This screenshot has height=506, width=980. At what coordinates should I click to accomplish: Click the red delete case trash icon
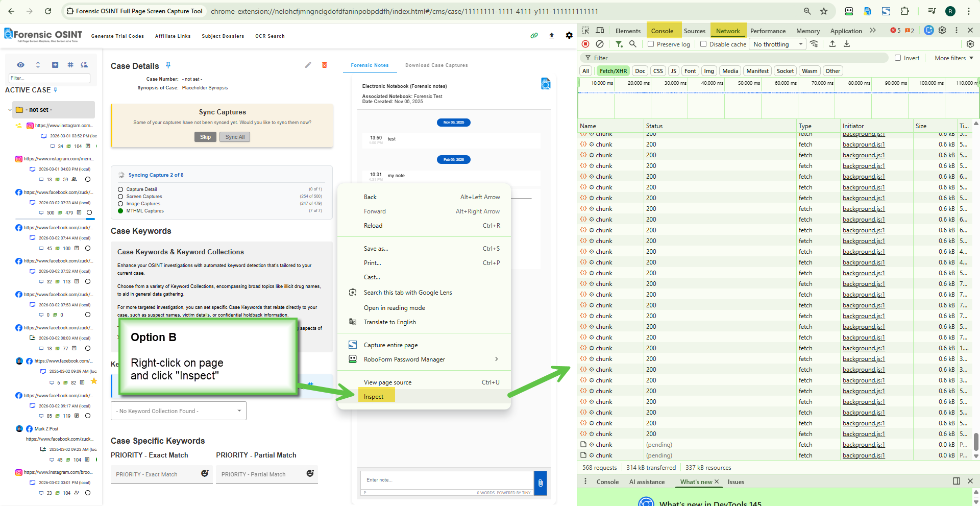tap(324, 65)
